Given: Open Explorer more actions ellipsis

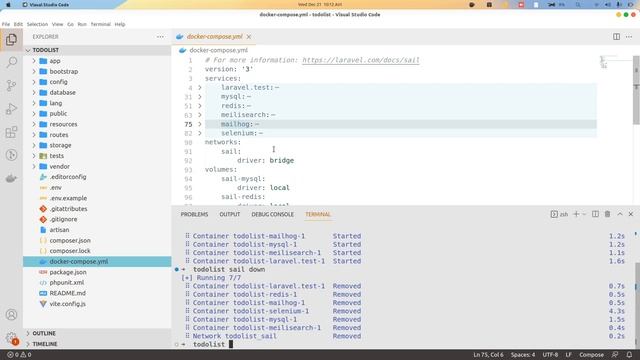Looking at the screenshot, I should [160, 37].
